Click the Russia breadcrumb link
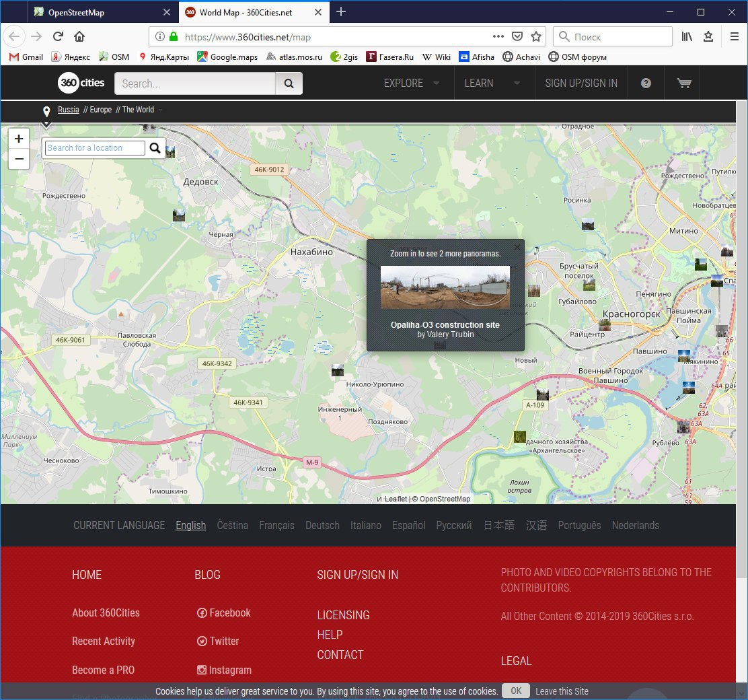 click(x=68, y=109)
